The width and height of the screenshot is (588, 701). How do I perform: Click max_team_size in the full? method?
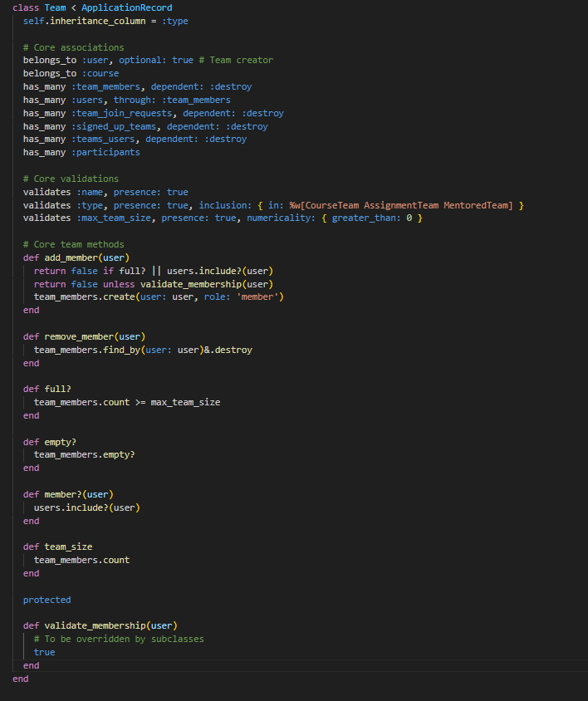coord(185,402)
